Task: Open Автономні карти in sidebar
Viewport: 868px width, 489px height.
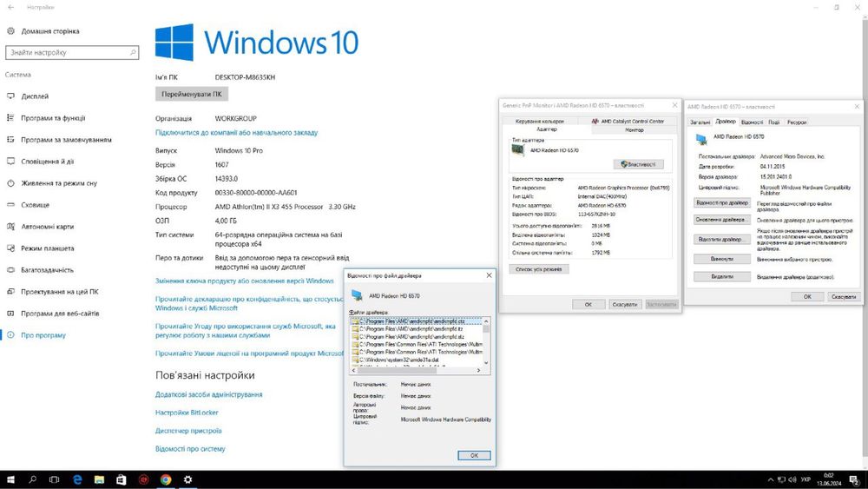Action: point(47,227)
